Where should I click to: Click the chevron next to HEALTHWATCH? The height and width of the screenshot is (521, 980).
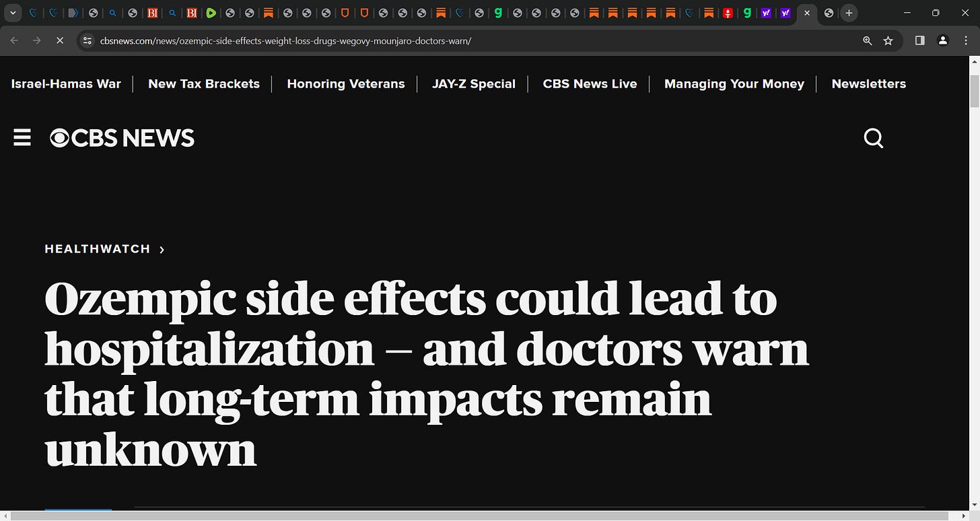pos(162,250)
